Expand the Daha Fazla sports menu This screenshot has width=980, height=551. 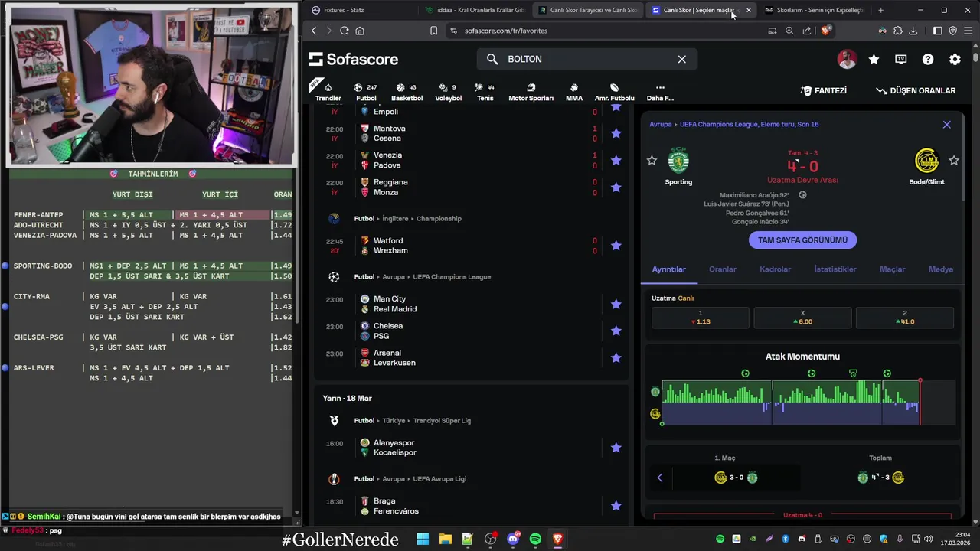click(660, 92)
